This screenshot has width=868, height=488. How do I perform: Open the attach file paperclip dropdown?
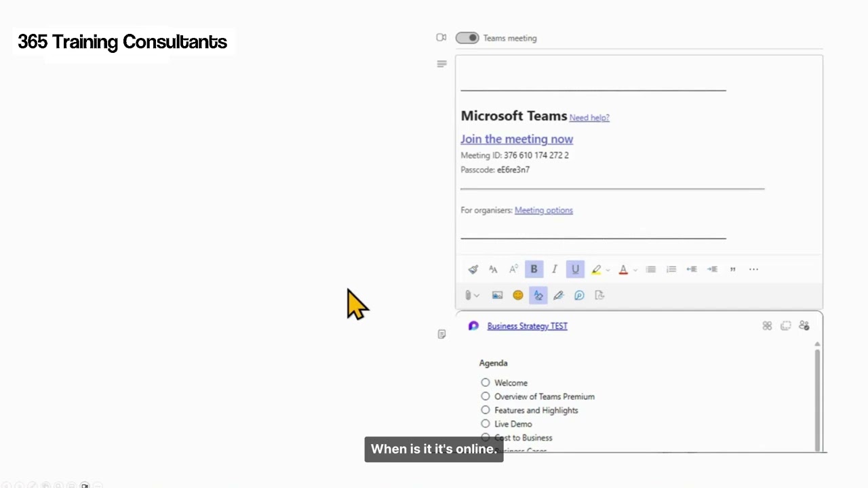click(472, 295)
